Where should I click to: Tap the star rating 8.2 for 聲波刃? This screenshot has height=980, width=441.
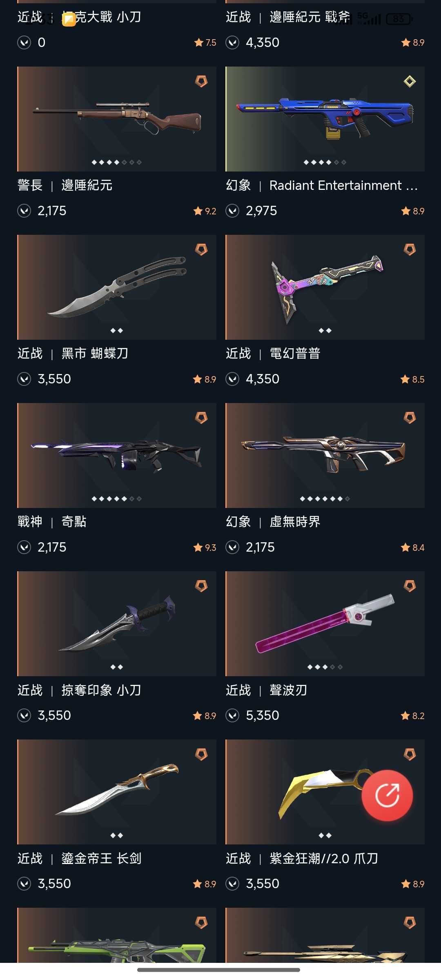pyautogui.click(x=413, y=716)
